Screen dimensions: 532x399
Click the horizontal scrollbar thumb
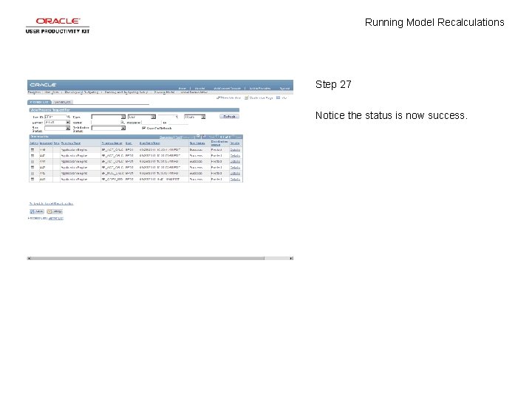click(148, 259)
